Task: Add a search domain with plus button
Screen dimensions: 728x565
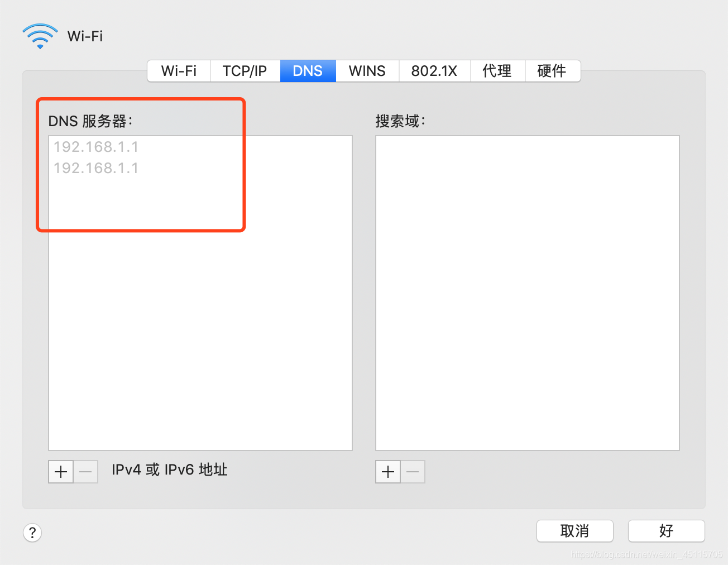Action: coord(388,472)
